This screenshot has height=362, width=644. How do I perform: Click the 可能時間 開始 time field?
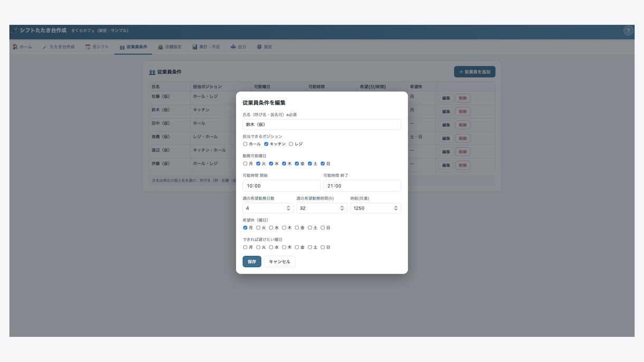[281, 186]
